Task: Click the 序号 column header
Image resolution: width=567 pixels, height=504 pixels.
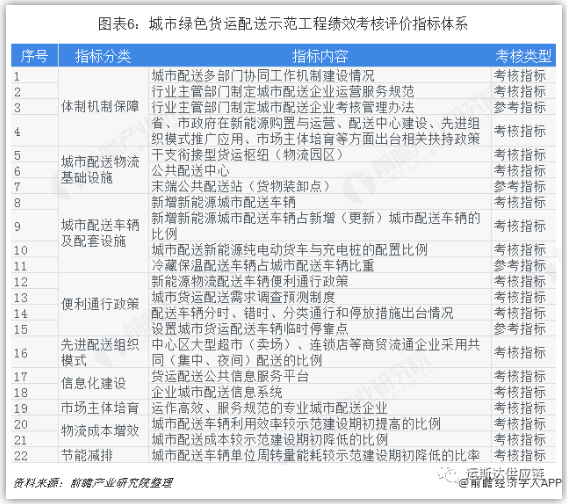Action: tap(34, 56)
